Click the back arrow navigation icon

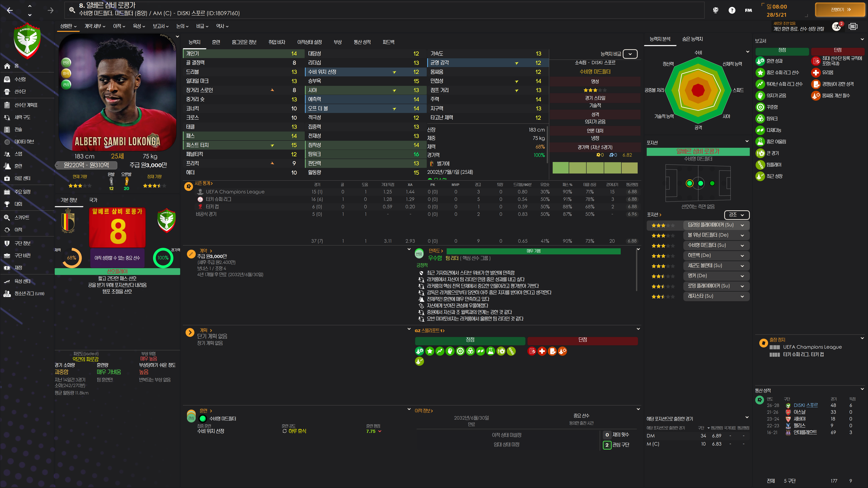pyautogui.click(x=10, y=10)
